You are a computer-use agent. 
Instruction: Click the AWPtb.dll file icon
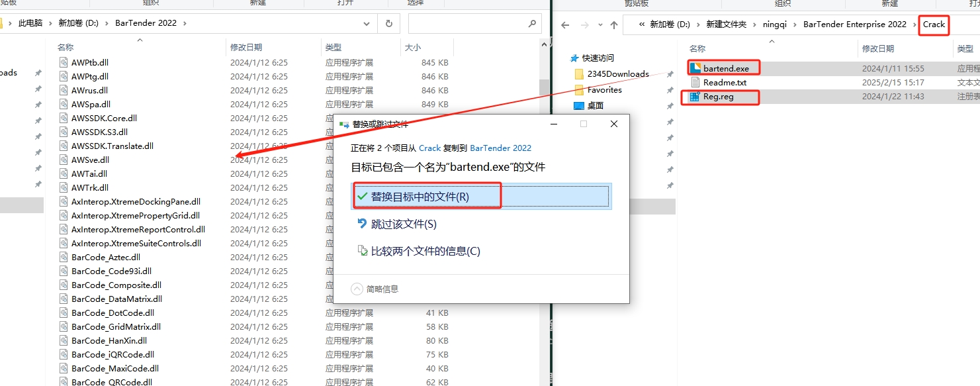[x=64, y=62]
